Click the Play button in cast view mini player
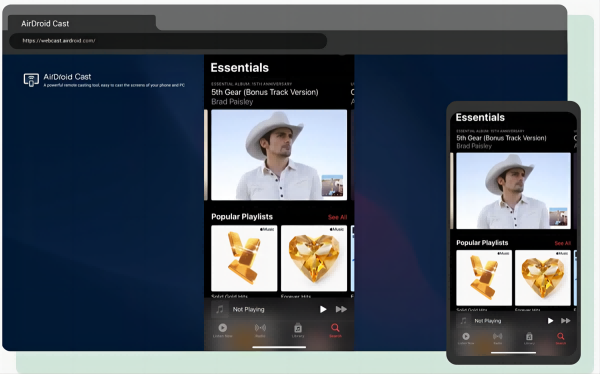 (323, 309)
